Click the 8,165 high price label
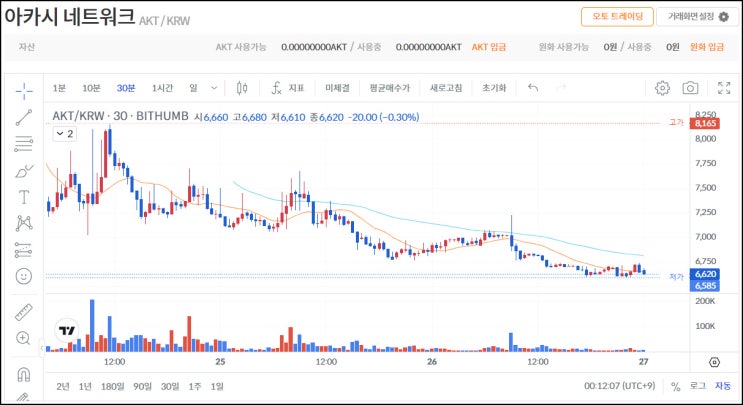 tap(705, 123)
